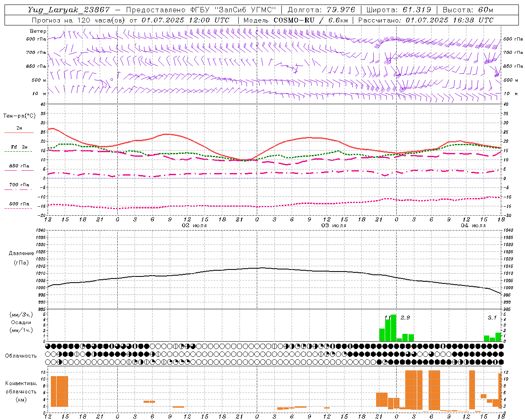
Task: Click the tallest green precipitation bar
Action: [x=393, y=328]
